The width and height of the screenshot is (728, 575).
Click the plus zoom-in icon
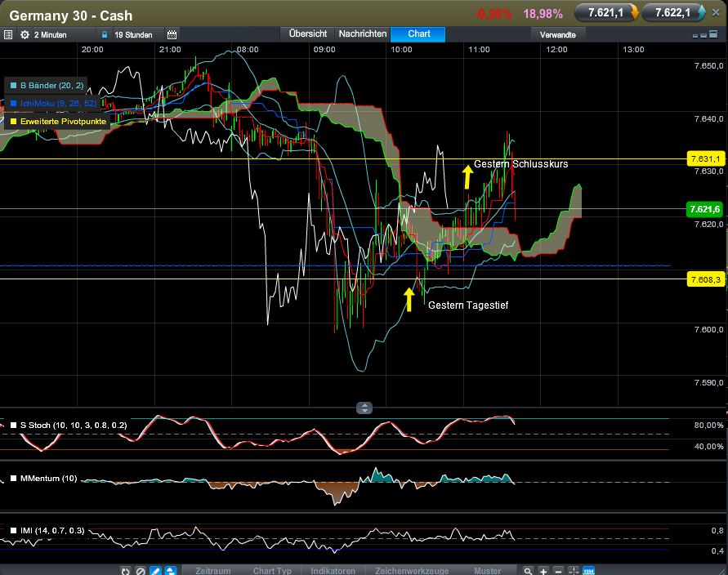(543, 571)
